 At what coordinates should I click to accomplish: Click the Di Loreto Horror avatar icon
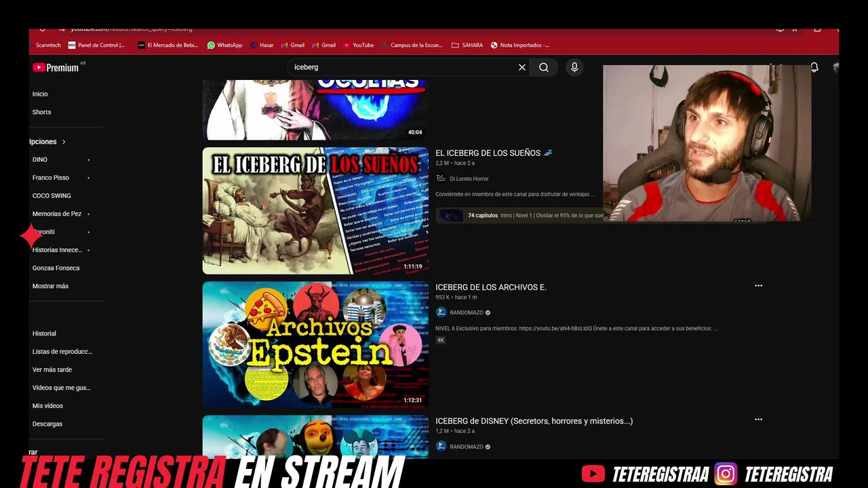point(441,178)
